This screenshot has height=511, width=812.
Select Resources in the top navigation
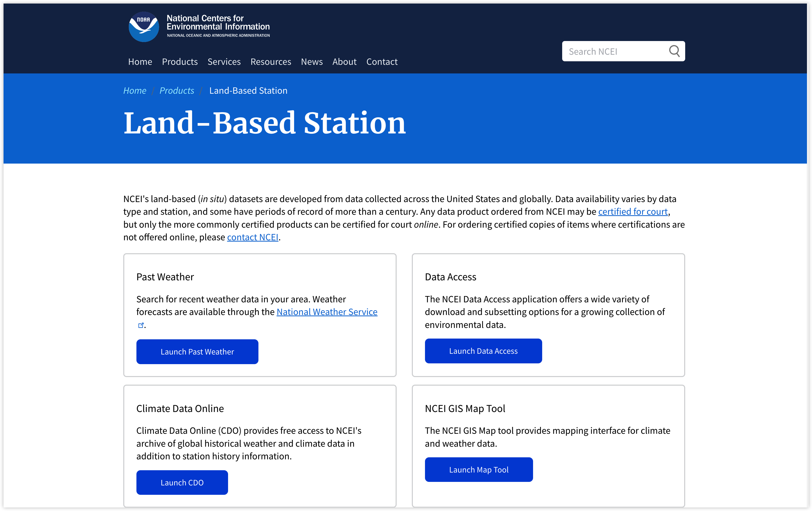coord(270,62)
